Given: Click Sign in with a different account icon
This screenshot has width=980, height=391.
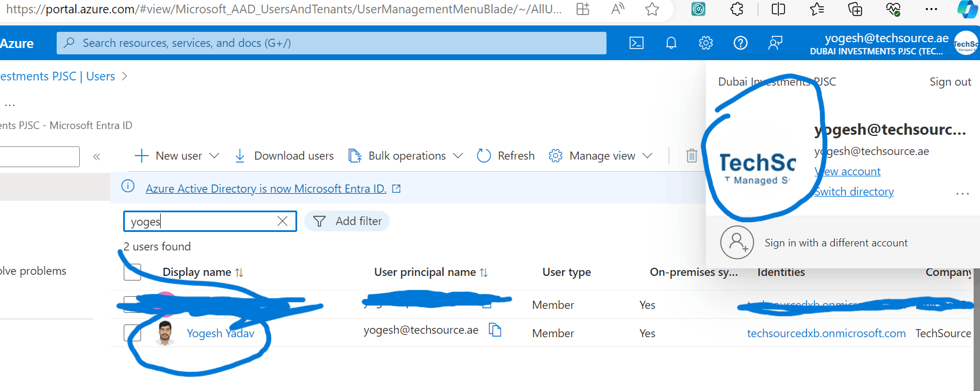Looking at the screenshot, I should coord(737,242).
